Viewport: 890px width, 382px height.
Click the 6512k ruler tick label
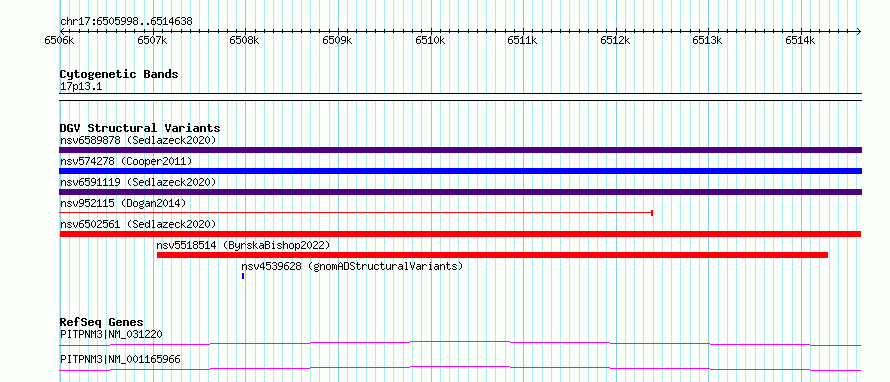(616, 41)
